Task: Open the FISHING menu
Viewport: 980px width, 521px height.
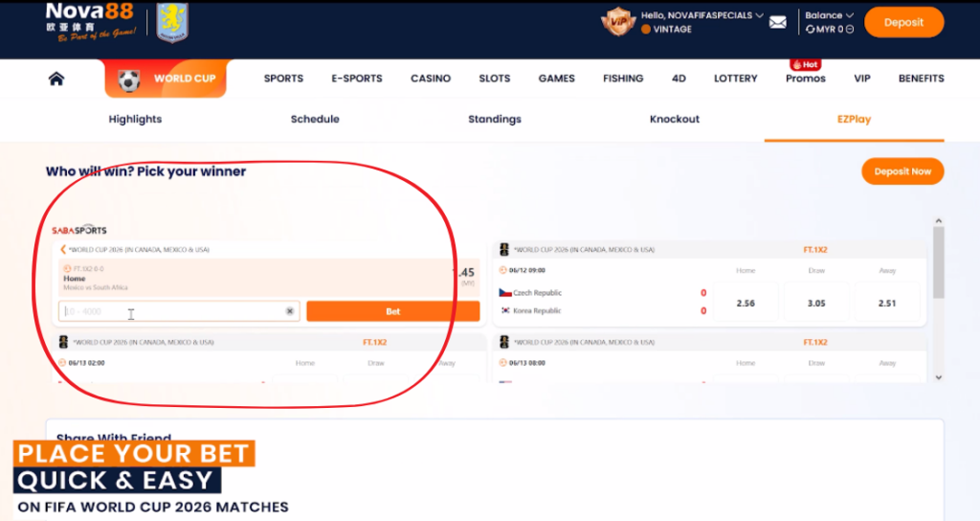Action: (623, 79)
